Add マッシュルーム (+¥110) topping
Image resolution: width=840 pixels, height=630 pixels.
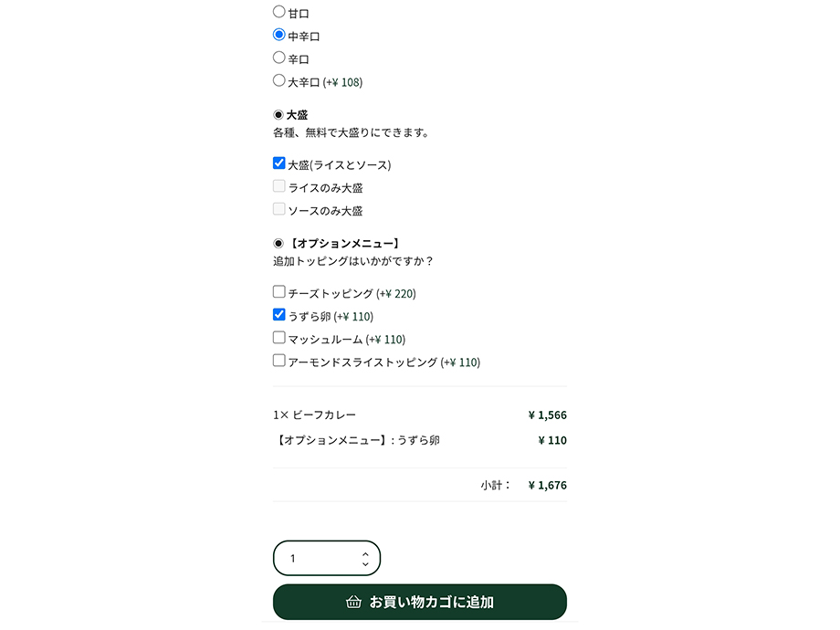278,337
